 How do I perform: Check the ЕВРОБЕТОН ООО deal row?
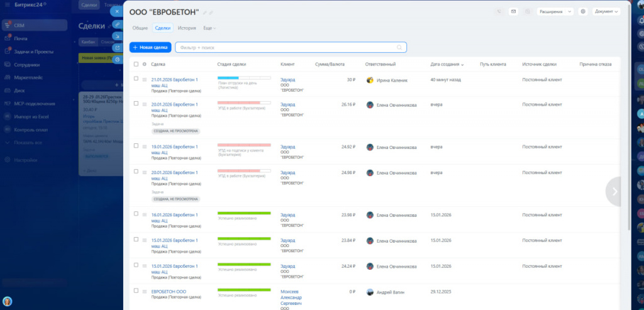(136, 291)
